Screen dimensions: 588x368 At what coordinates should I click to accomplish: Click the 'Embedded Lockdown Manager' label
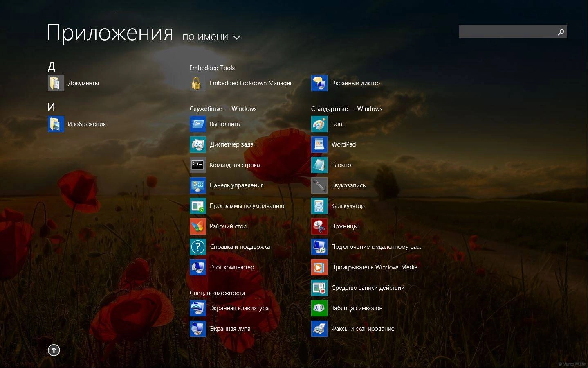point(251,83)
